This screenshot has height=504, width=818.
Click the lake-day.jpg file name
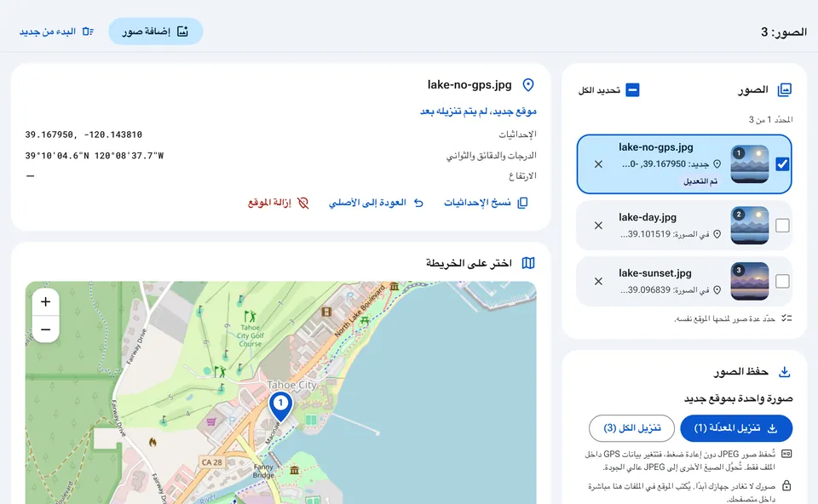tap(648, 217)
